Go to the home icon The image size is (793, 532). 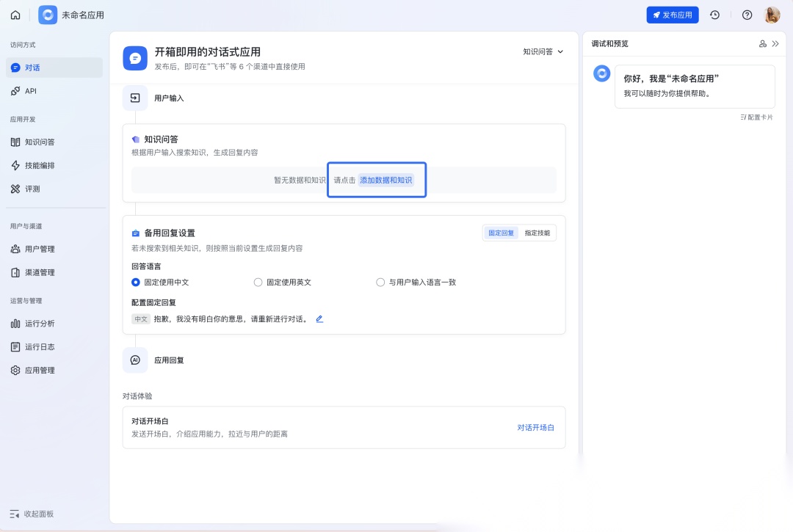click(x=15, y=15)
